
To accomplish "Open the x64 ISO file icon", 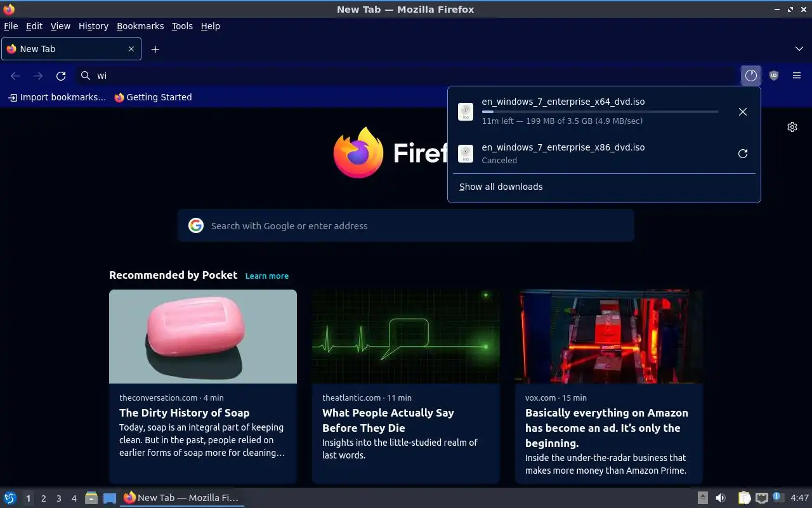I will [466, 112].
